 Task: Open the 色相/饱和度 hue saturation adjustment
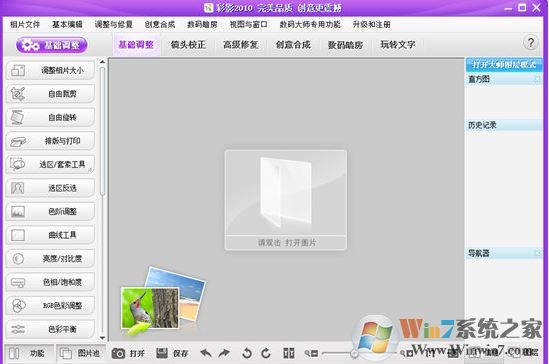[x=50, y=282]
